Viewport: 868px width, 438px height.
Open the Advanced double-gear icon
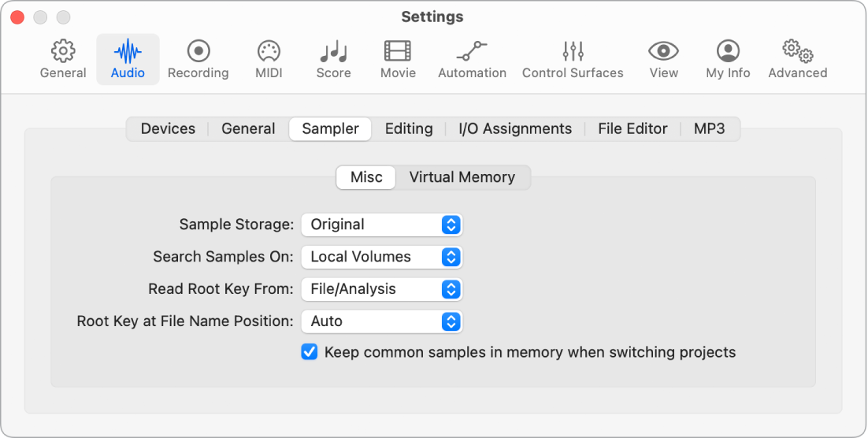[798, 51]
